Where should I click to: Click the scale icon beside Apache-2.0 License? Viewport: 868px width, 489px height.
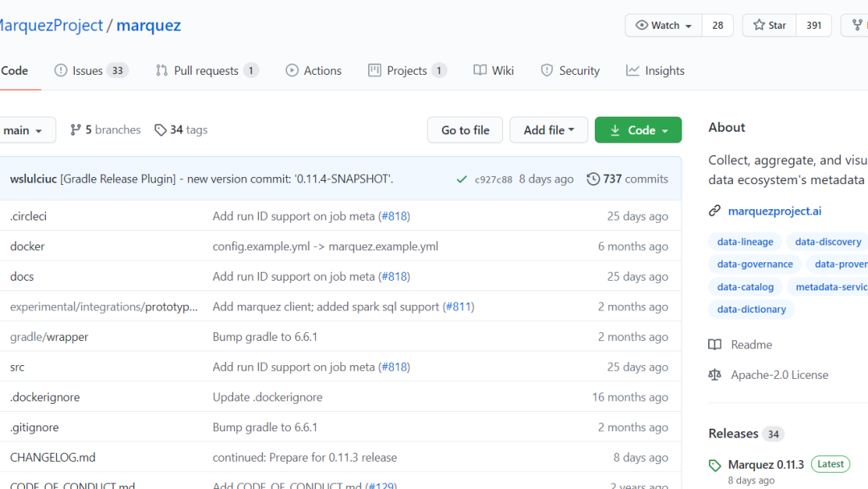(x=714, y=375)
